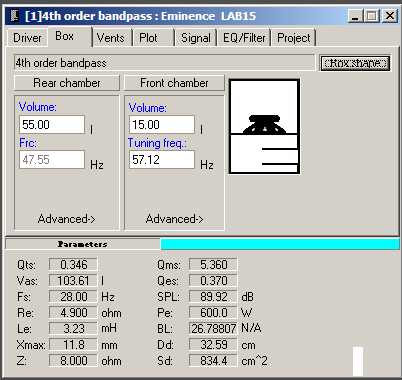Close the bandpass project window
This screenshot has width=402, height=380.
[389, 16]
